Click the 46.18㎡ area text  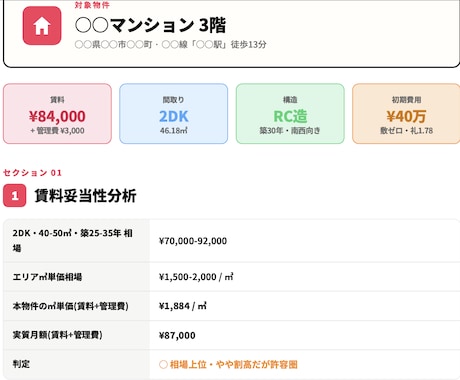click(x=174, y=131)
